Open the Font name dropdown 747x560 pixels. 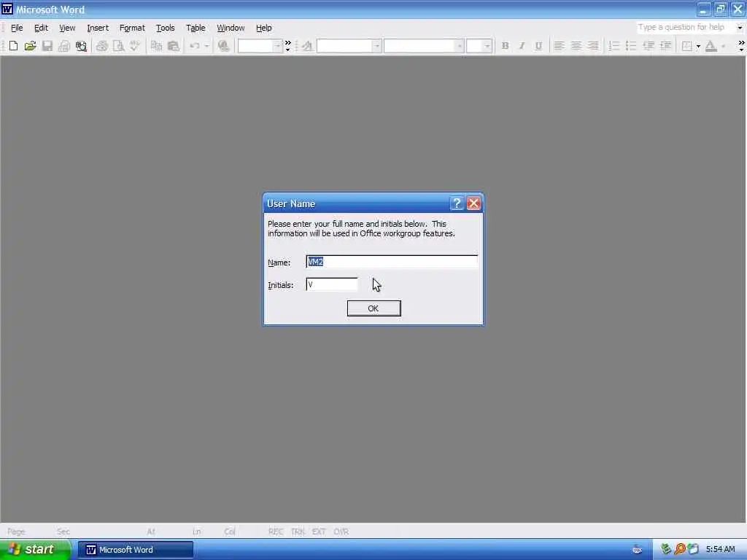point(460,46)
